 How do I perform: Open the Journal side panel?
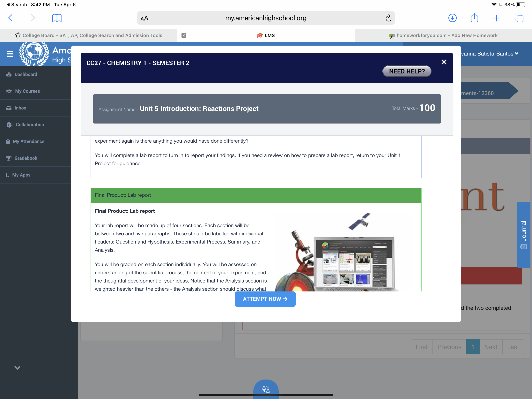[523, 234]
